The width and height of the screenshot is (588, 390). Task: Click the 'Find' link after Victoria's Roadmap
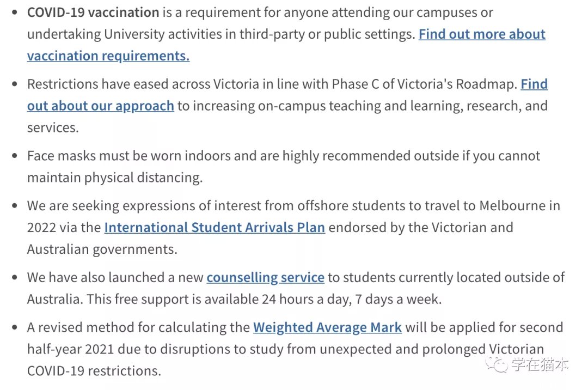point(534,84)
